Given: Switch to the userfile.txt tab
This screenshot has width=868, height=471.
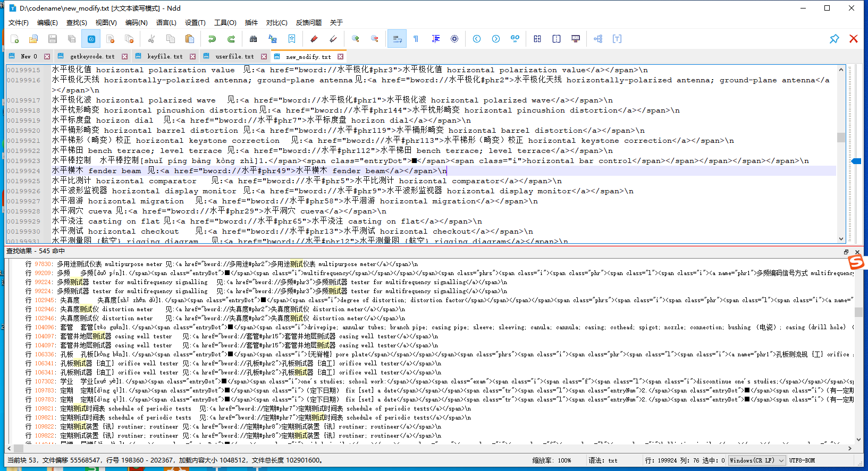Looking at the screenshot, I should pyautogui.click(x=234, y=56).
